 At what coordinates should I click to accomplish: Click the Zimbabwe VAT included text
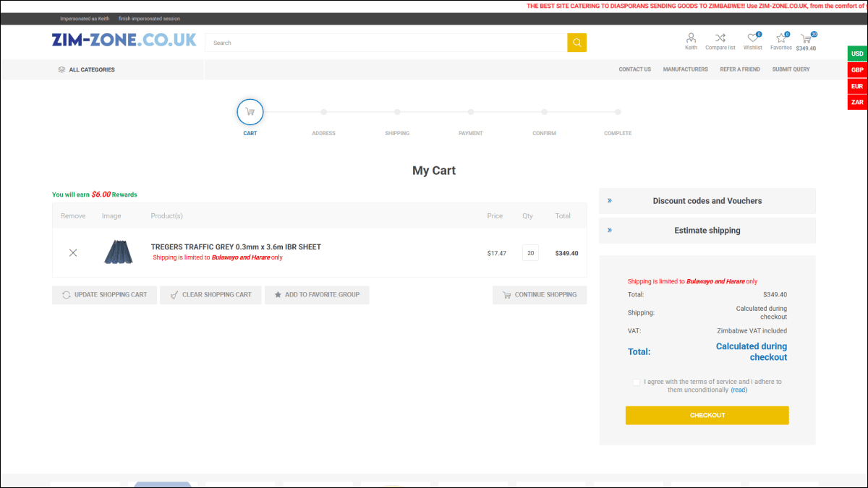(752, 330)
